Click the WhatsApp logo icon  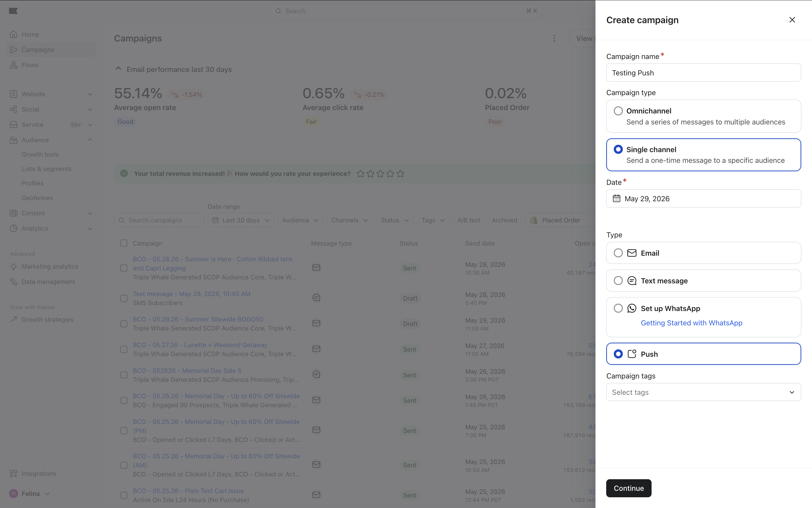(632, 308)
